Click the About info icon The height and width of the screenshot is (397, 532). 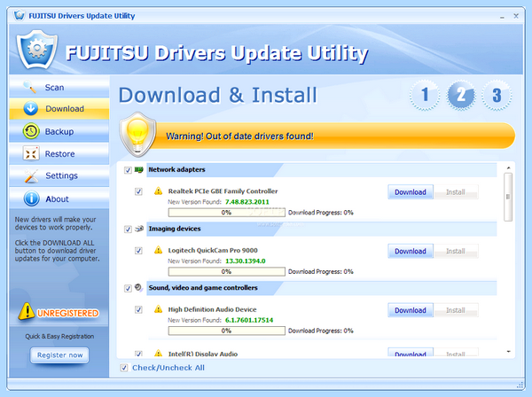point(32,198)
